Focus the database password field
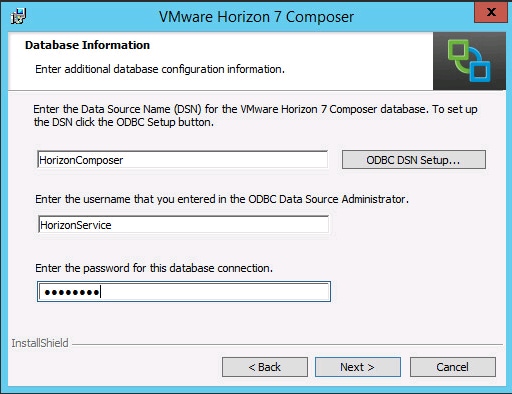The height and width of the screenshot is (394, 512). (184, 292)
